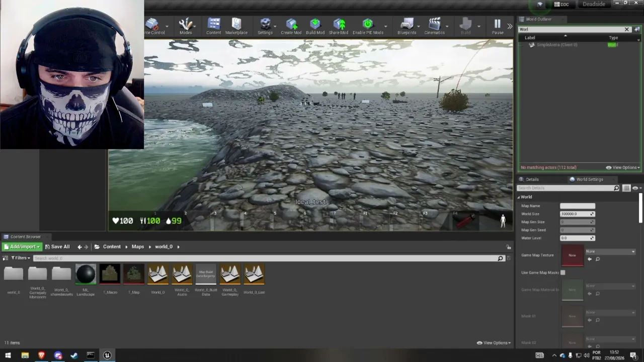The width and height of the screenshot is (644, 362).
Task: Open the Cinematics toolbar button
Action: pos(435,26)
